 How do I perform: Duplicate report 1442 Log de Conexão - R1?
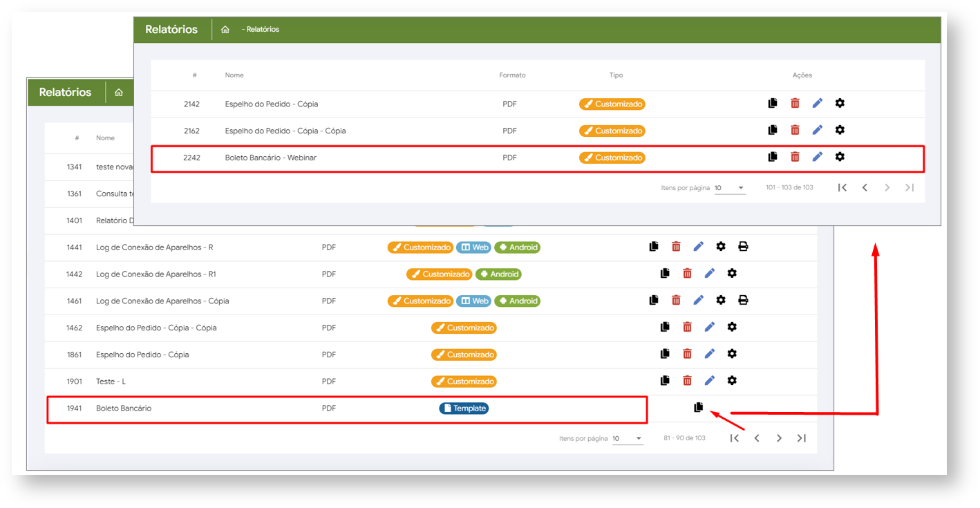[665, 274]
